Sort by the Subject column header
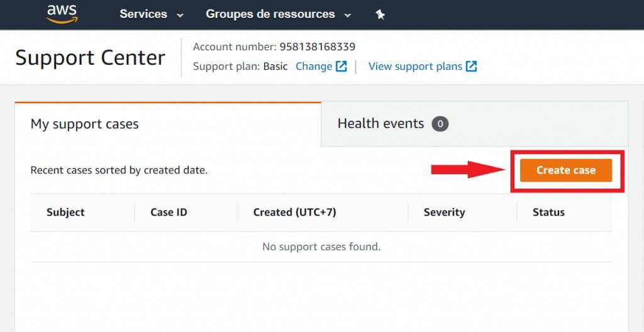The height and width of the screenshot is (332, 644). [65, 213]
